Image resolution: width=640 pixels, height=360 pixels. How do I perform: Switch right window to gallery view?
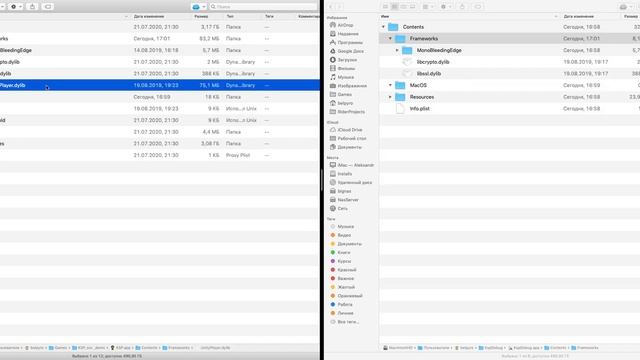(412, 7)
